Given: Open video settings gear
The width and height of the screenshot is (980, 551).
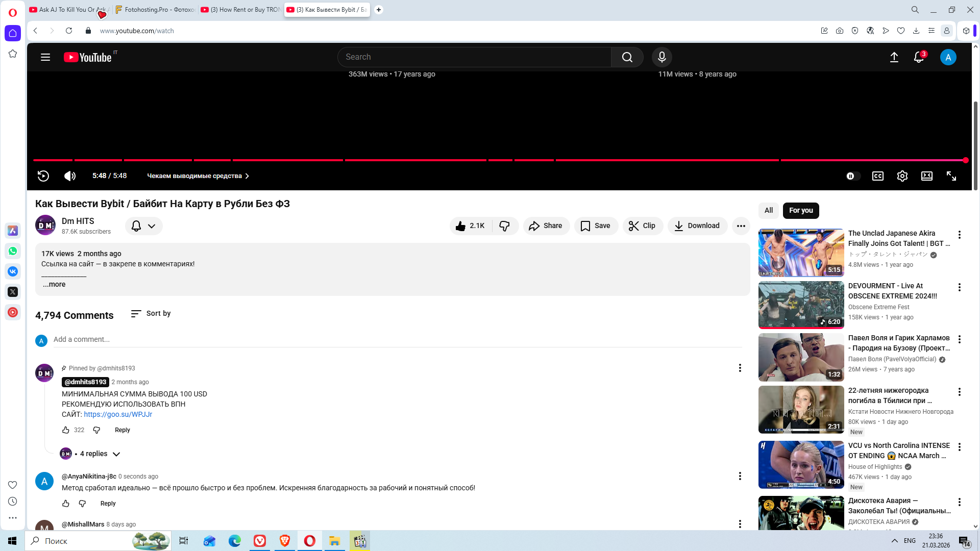Looking at the screenshot, I should pos(902,176).
